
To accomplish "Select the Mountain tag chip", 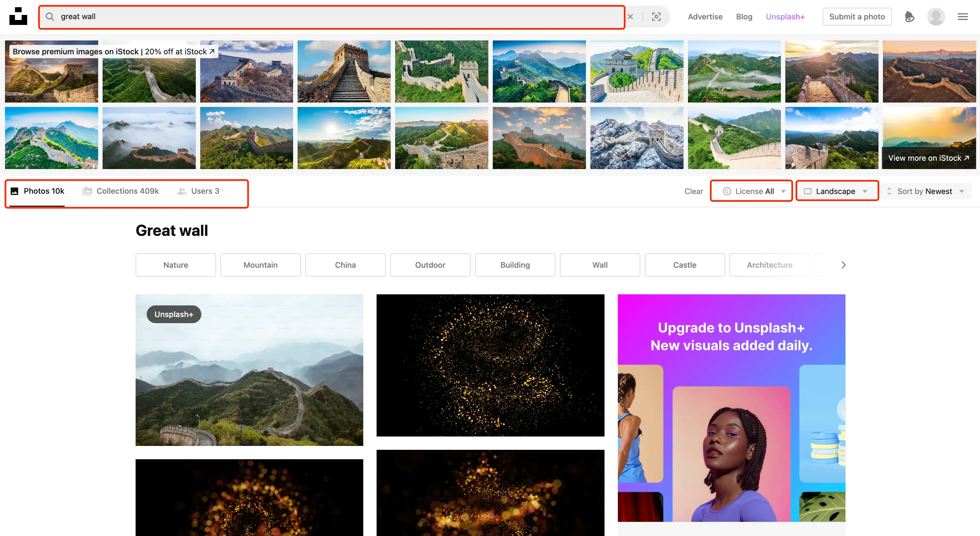I will coord(260,265).
